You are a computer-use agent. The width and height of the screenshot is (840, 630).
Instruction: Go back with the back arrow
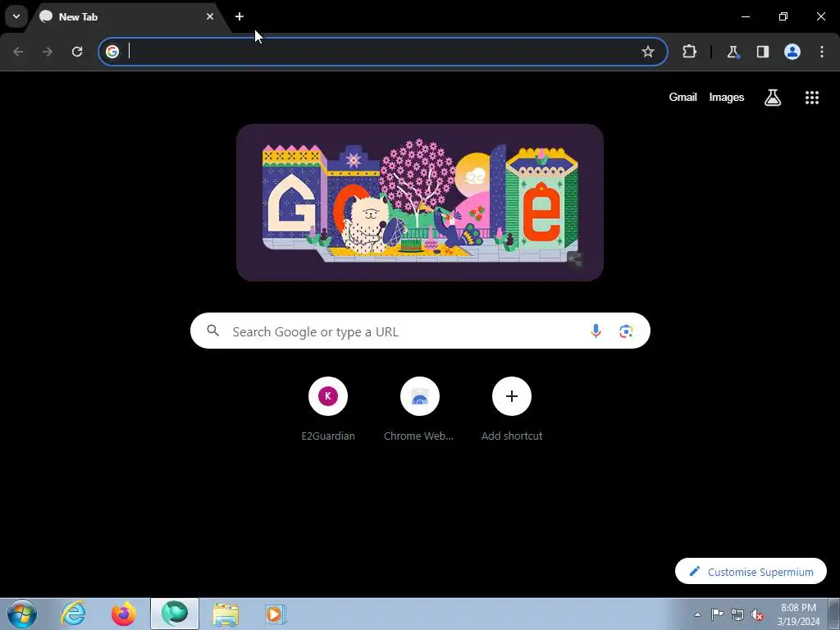[18, 52]
